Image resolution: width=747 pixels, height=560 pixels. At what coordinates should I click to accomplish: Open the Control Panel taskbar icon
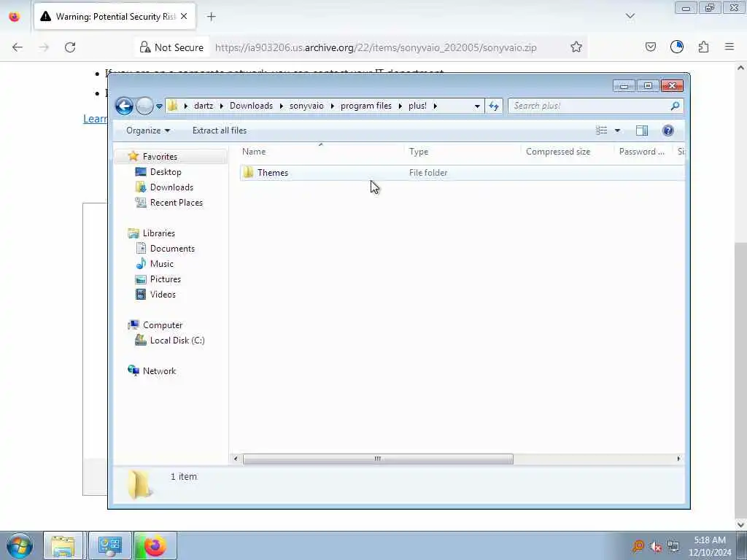110,545
